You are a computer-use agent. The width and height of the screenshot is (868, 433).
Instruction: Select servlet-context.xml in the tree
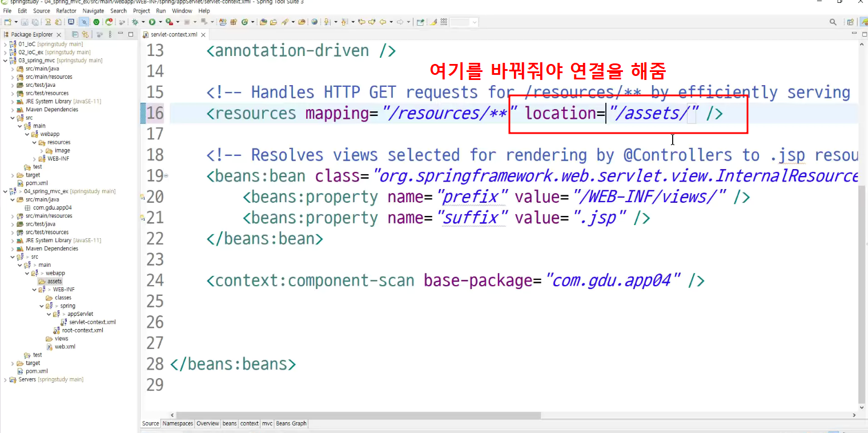coord(88,322)
